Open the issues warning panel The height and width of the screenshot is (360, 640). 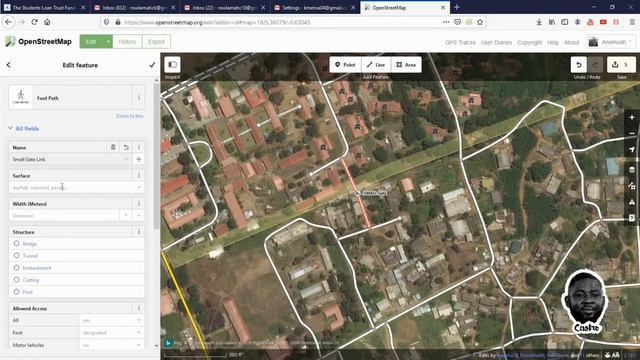632,202
